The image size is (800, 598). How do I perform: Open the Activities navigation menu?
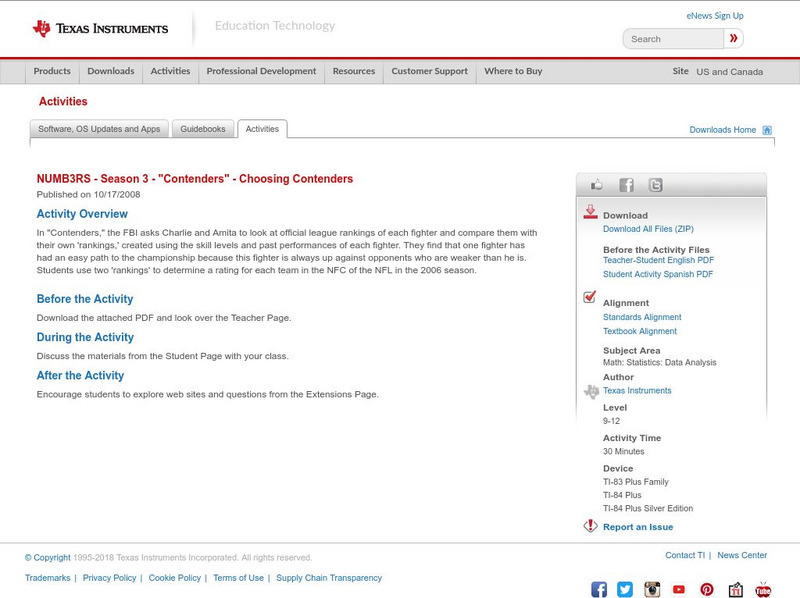(x=170, y=71)
